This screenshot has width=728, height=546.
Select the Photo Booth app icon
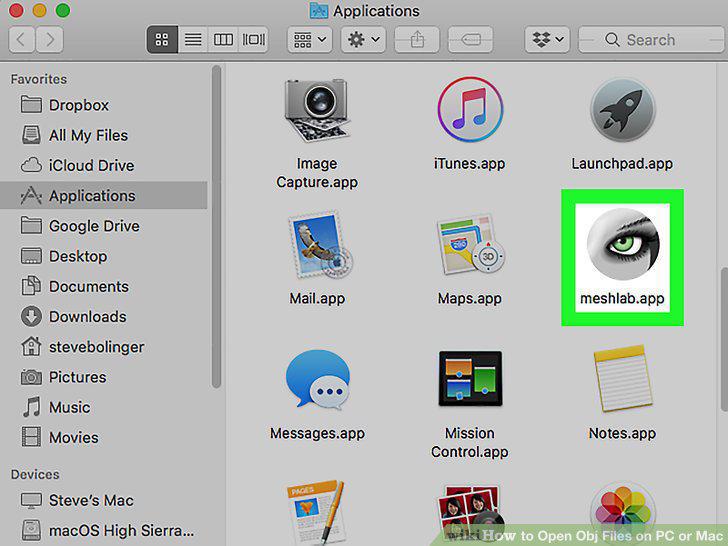pos(470,514)
